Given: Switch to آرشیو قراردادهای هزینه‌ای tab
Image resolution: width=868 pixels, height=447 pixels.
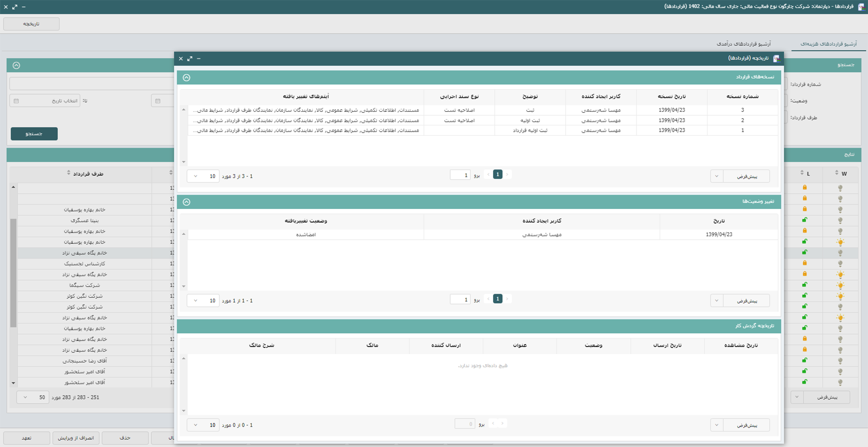Looking at the screenshot, I should (x=828, y=44).
